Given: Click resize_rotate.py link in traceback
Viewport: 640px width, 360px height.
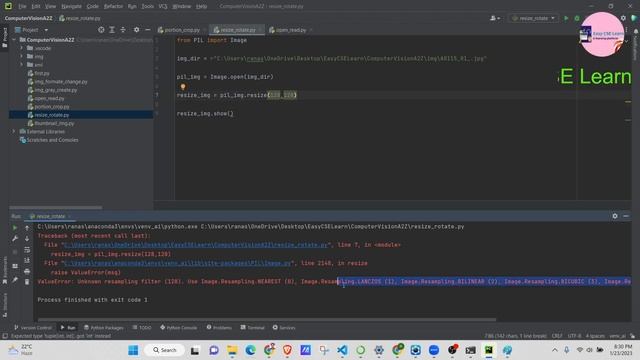Looking at the screenshot, I should [x=196, y=245].
